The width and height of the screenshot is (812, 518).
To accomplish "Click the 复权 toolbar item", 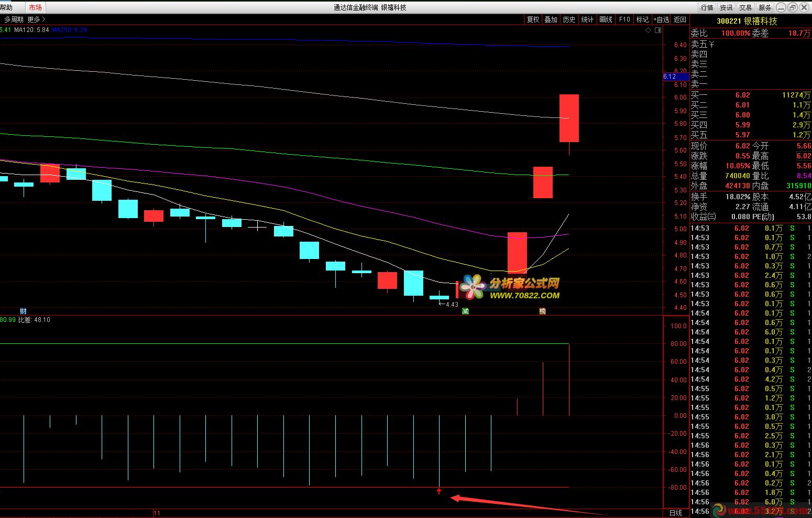I will [x=533, y=19].
